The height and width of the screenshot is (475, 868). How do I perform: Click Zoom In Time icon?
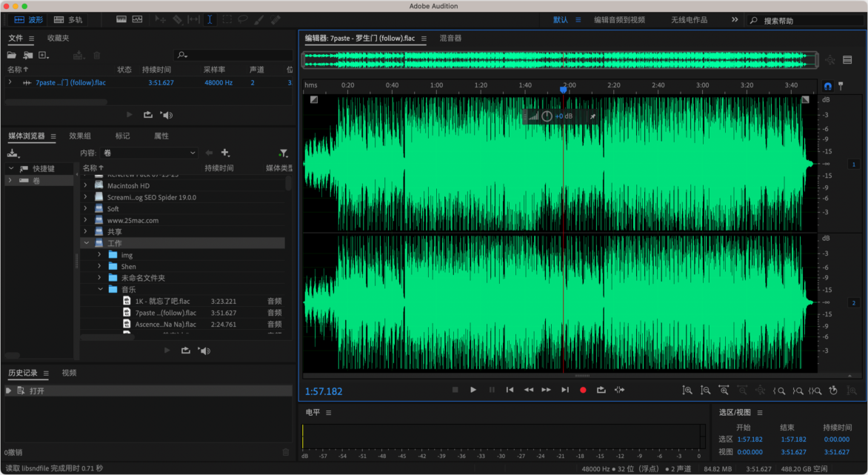pyautogui.click(x=724, y=391)
